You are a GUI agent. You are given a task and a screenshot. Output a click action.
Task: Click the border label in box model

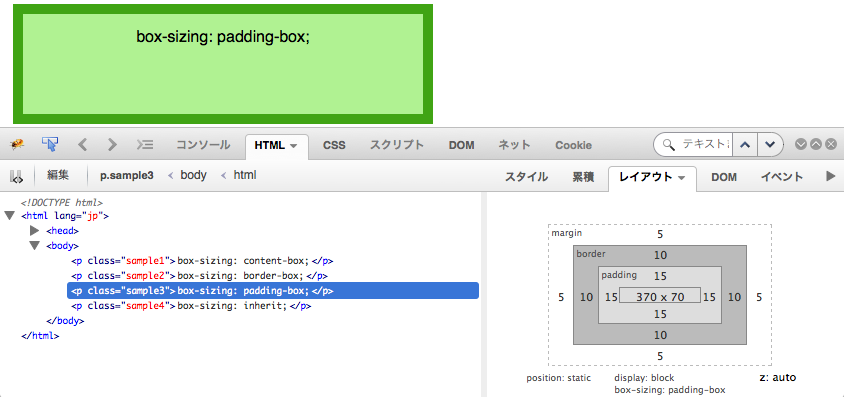click(x=591, y=253)
